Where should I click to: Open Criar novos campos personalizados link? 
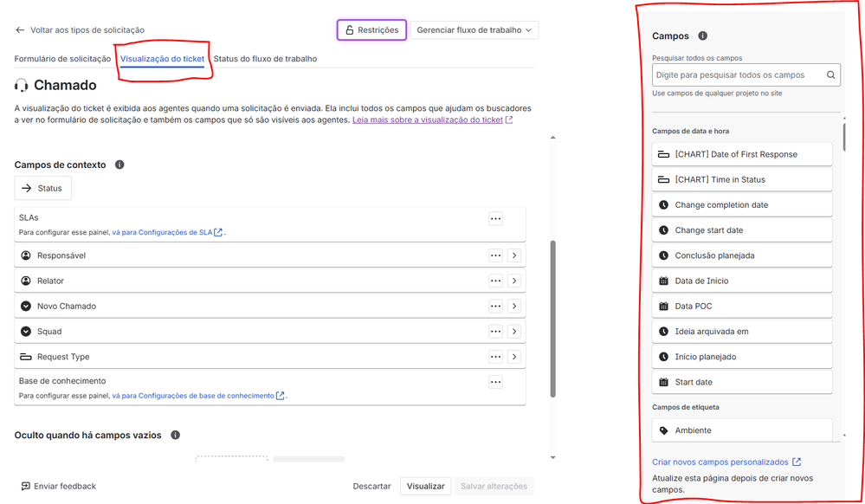[720, 462]
